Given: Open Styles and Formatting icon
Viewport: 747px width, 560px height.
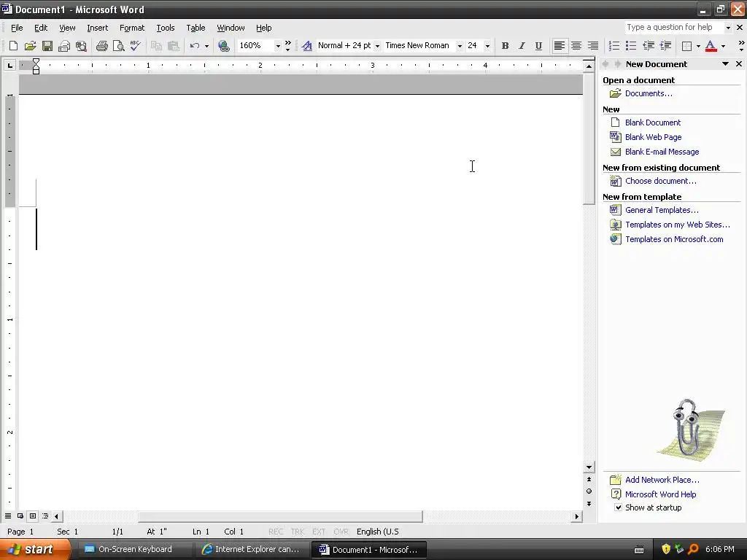Looking at the screenshot, I should pyautogui.click(x=307, y=46).
